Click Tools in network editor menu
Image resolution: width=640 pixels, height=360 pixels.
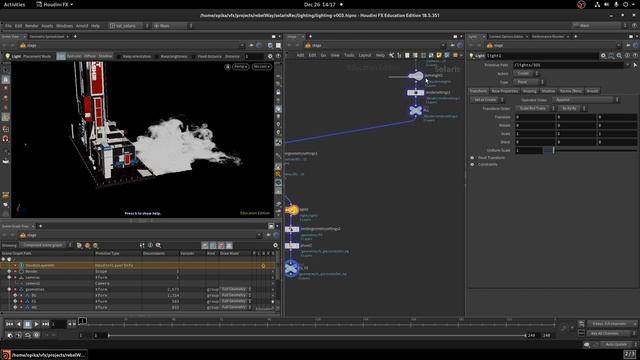click(349, 55)
